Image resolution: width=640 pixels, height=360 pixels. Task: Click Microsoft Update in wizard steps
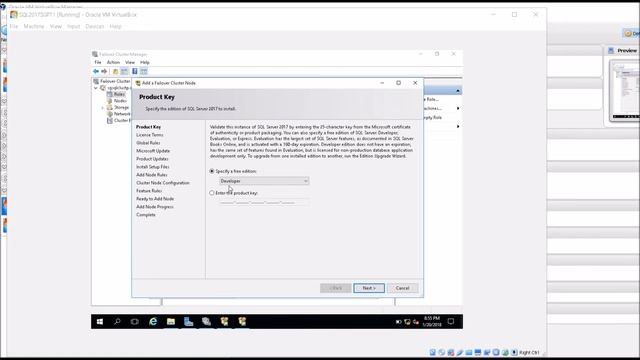153,151
